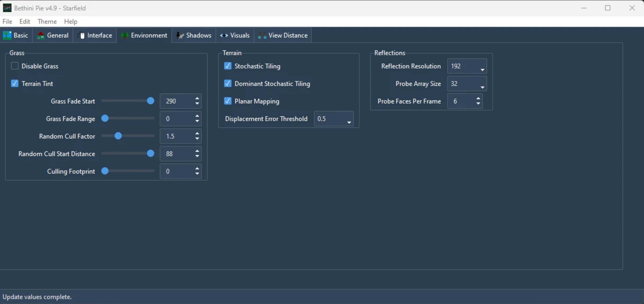
Task: Enable the Disable Grass checkbox
Action: (15, 66)
